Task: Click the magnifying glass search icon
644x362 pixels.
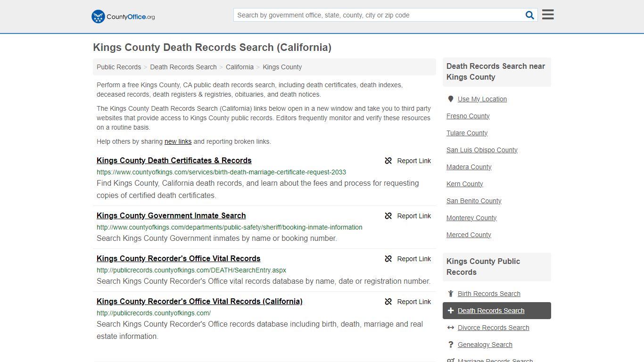Action: [530, 15]
